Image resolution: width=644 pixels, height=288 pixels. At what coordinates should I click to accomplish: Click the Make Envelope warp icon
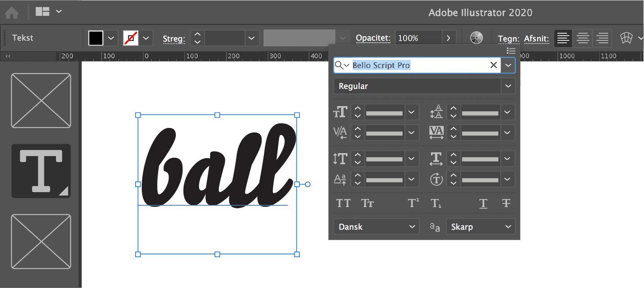click(626, 38)
